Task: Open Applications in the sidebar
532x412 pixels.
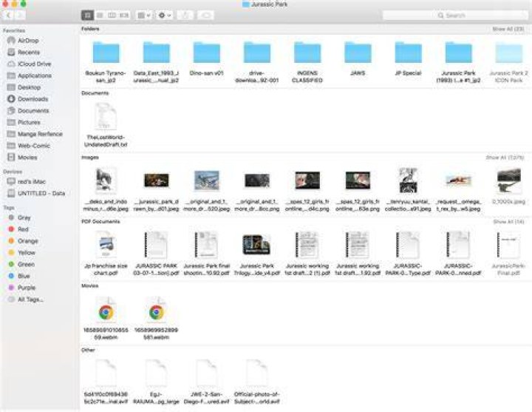Action: [x=34, y=75]
